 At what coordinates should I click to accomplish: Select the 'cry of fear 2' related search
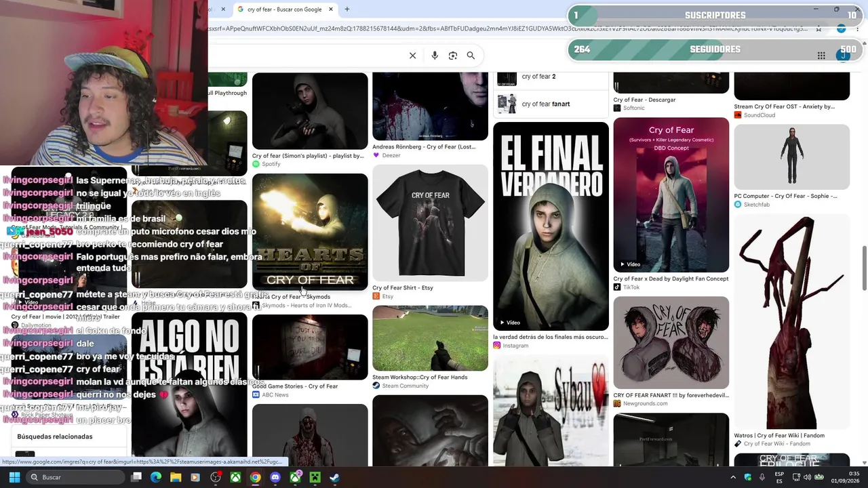[x=551, y=77]
